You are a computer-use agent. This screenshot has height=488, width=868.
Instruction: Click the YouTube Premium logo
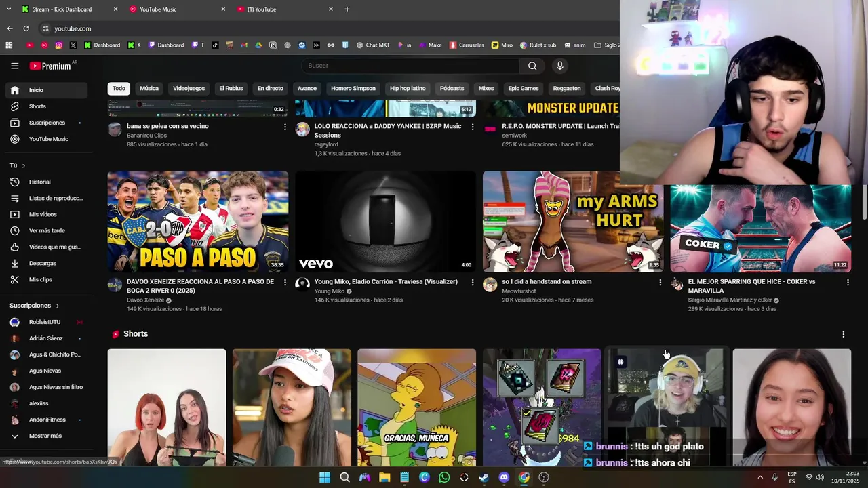(50, 66)
